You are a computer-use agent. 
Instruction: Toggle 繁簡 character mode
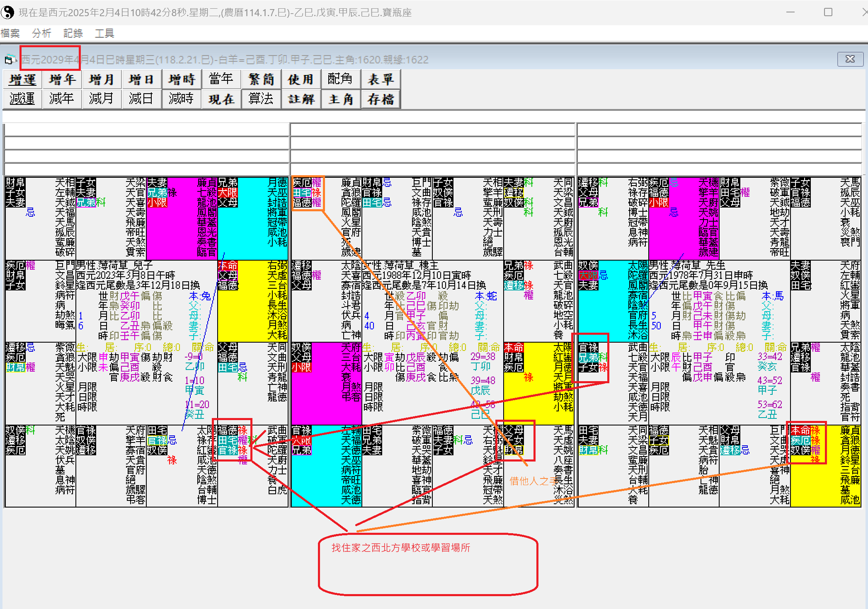tap(261, 79)
